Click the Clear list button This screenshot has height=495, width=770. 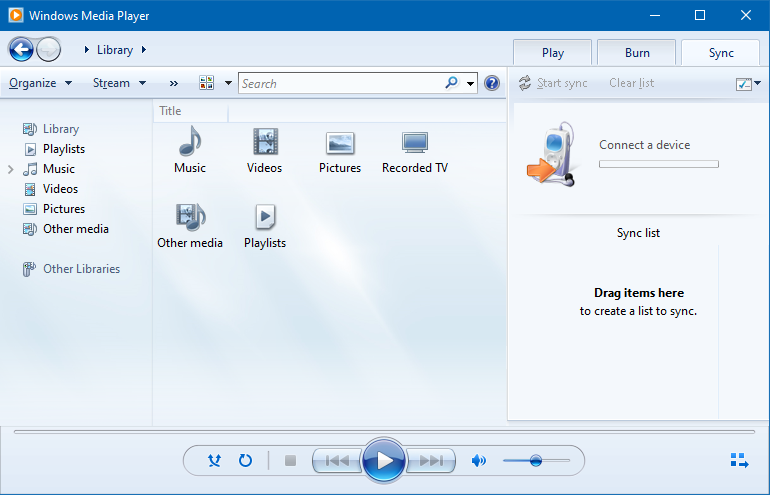(x=632, y=83)
